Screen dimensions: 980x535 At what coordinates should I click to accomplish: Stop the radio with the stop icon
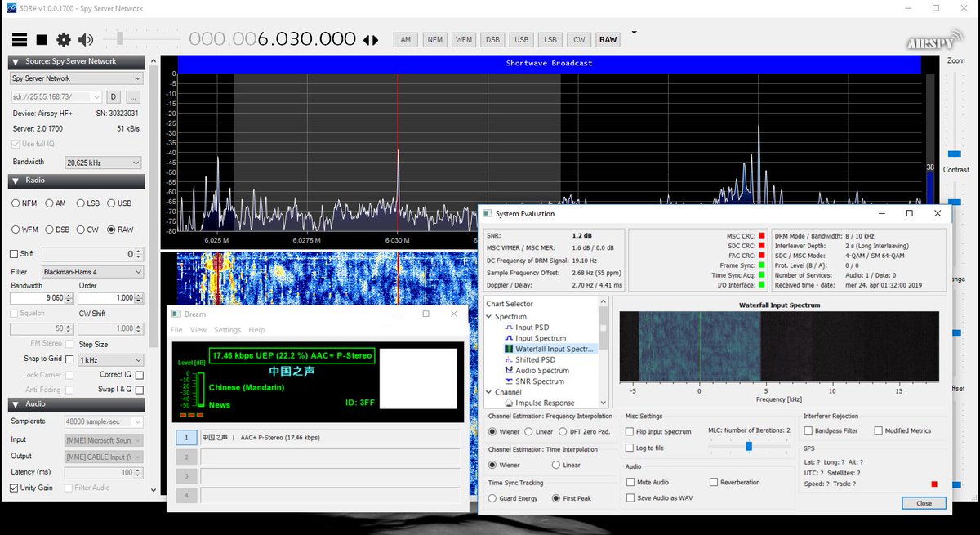42,39
